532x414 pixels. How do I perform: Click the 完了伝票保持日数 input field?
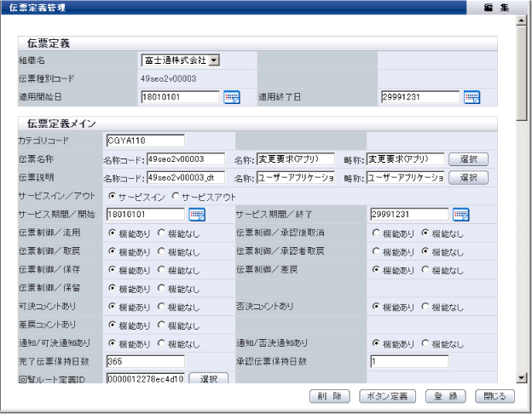pyautogui.click(x=145, y=361)
